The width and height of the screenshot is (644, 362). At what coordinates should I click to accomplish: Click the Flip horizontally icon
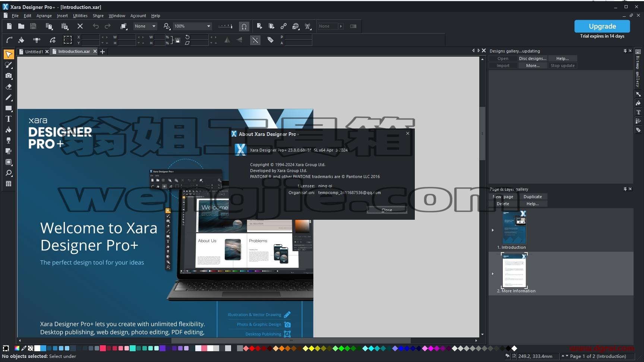[x=227, y=40]
